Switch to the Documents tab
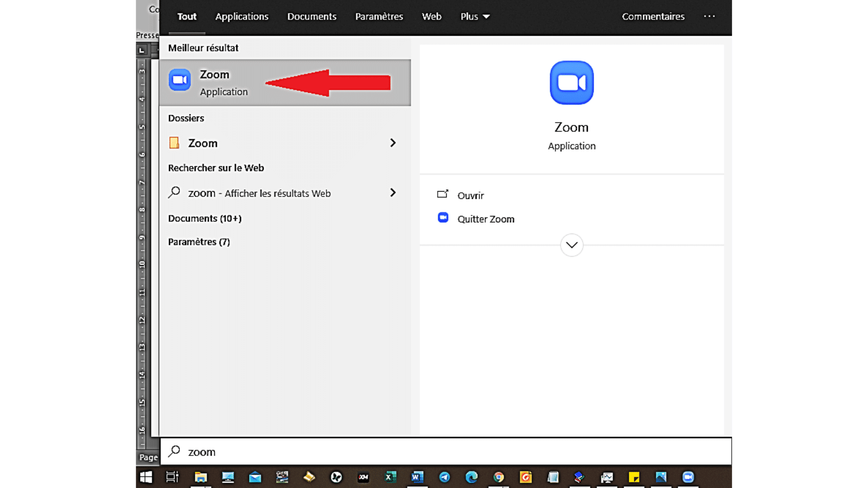 [311, 16]
